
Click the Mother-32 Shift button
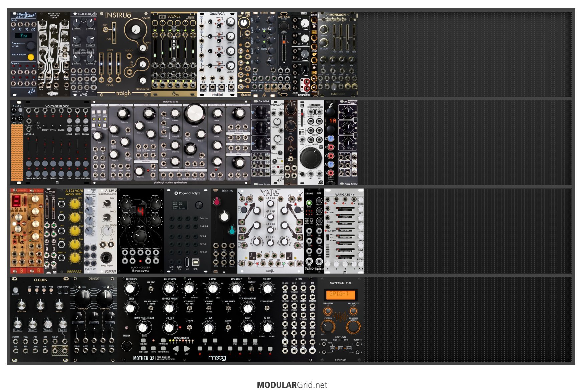[153, 349]
